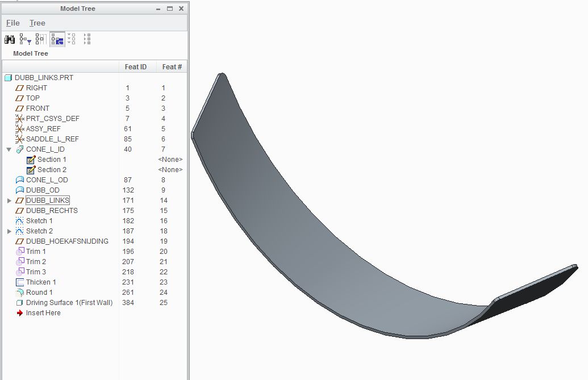Collapse the CONE_L_ID feature node
Screen dimensions: 588x380
coord(9,149)
